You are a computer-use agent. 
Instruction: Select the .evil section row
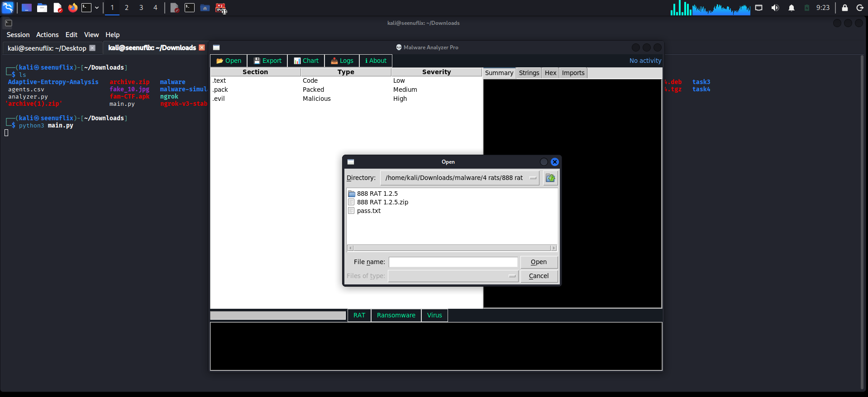[x=346, y=99]
